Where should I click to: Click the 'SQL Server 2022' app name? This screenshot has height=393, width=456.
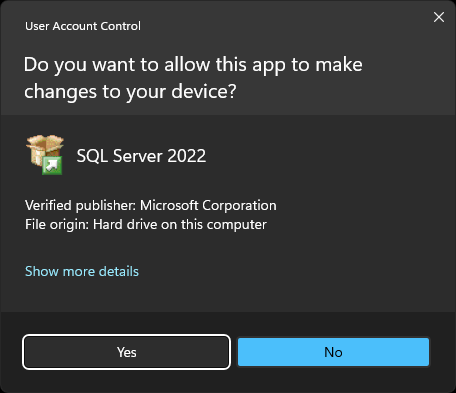[x=141, y=156]
